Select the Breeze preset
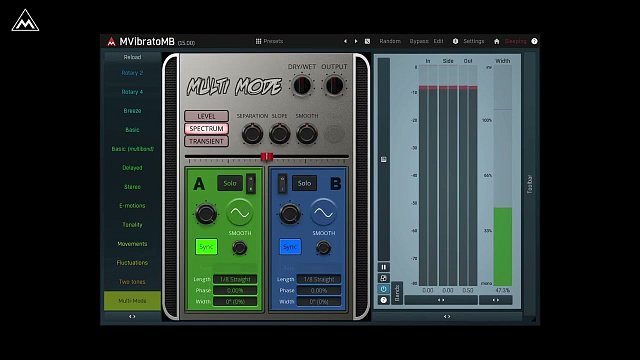The height and width of the screenshot is (360, 640). 132,111
